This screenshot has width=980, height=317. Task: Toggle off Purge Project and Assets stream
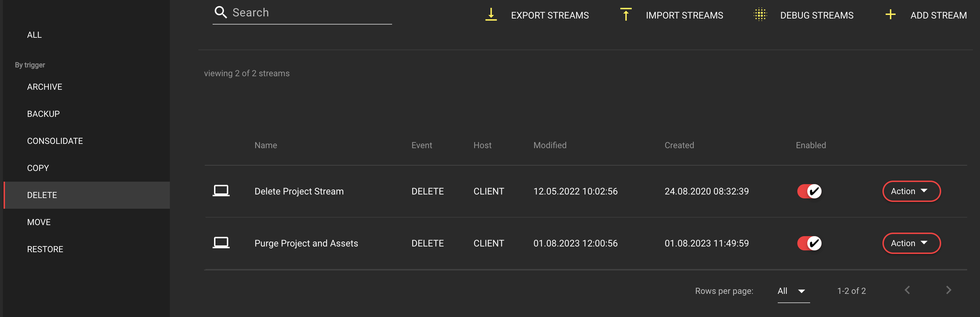point(809,243)
